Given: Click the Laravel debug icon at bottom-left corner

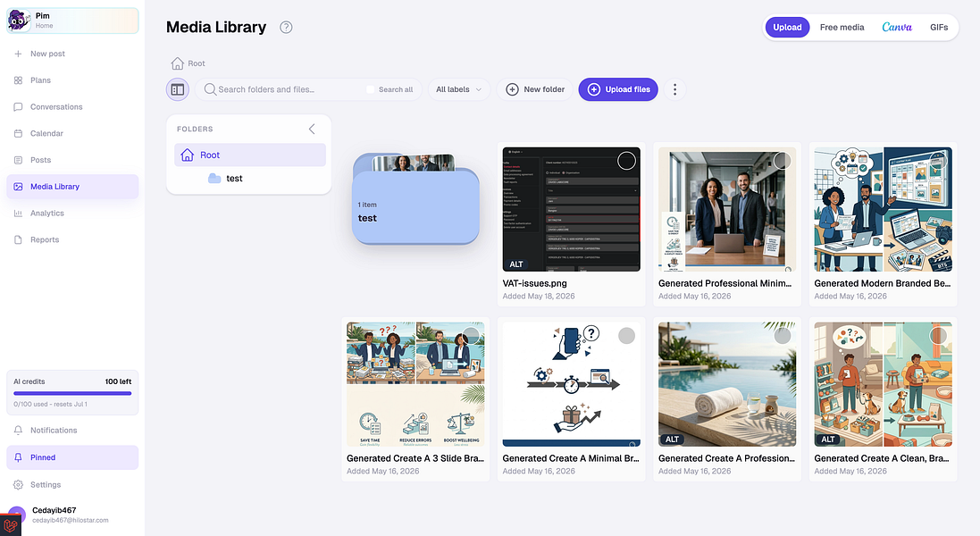Looking at the screenshot, I should click(10, 525).
